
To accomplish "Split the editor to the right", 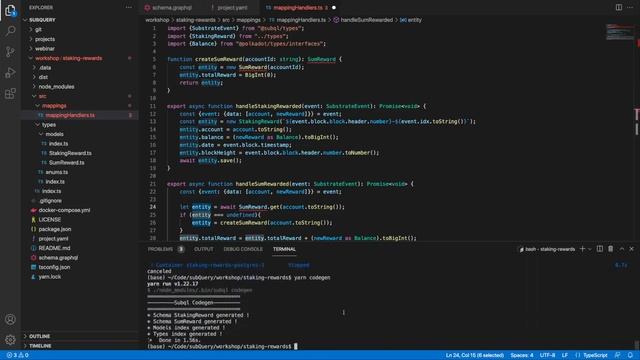I will [x=619, y=7].
